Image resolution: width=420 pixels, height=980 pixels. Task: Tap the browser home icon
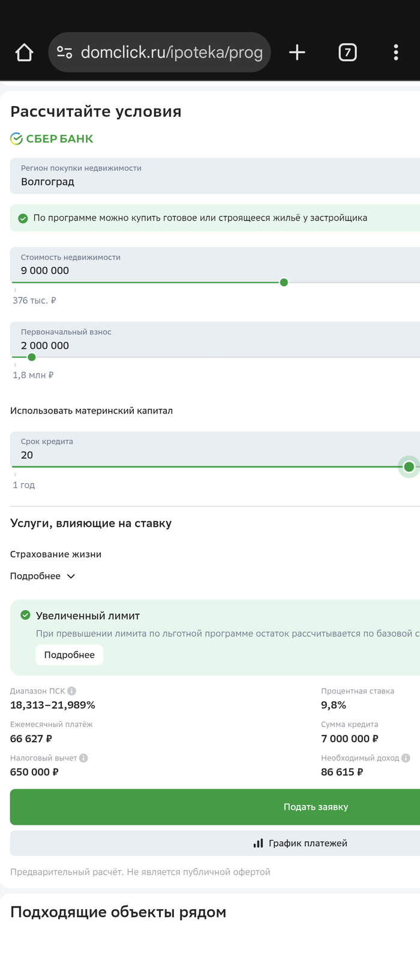point(24,53)
